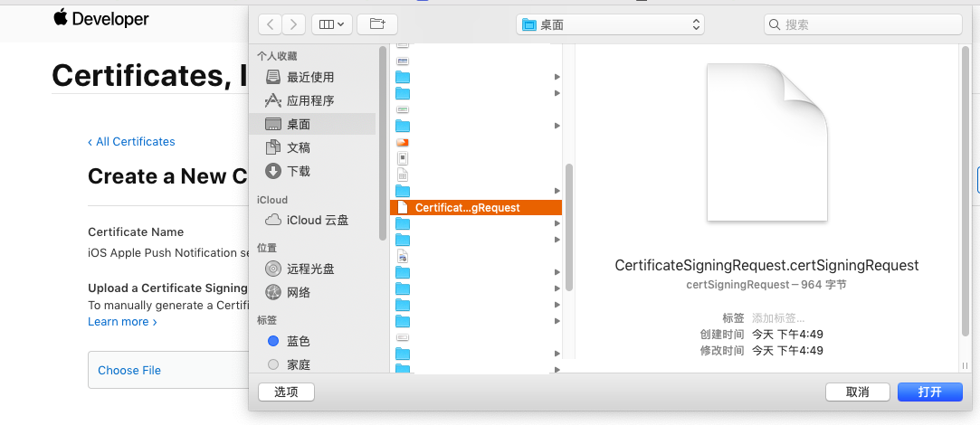980x425 pixels.
Task: Open the column view options dropdown
Action: [x=332, y=24]
